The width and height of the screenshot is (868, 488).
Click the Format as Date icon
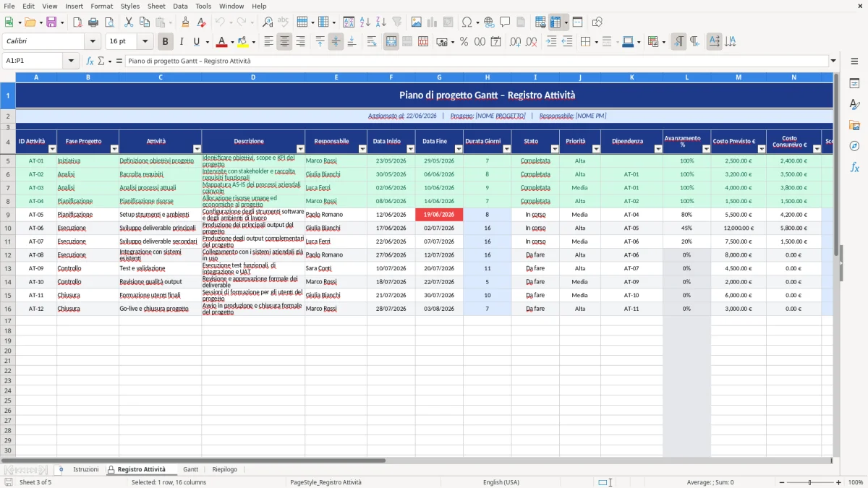(495, 42)
